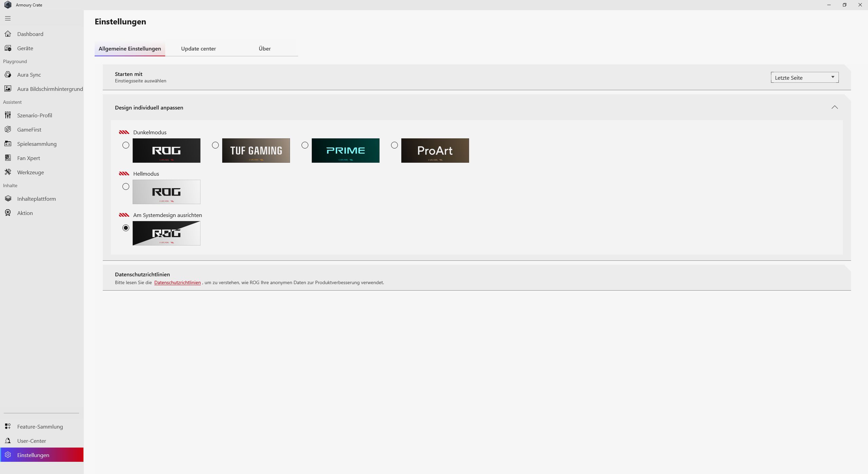
Task: Switch to Allgemeine Einstellungen tab
Action: click(130, 48)
